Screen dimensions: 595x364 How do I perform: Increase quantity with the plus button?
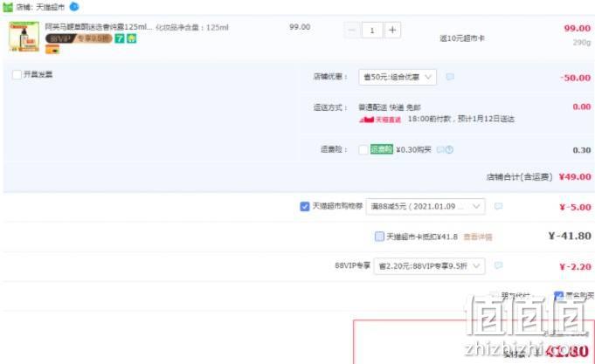(392, 31)
